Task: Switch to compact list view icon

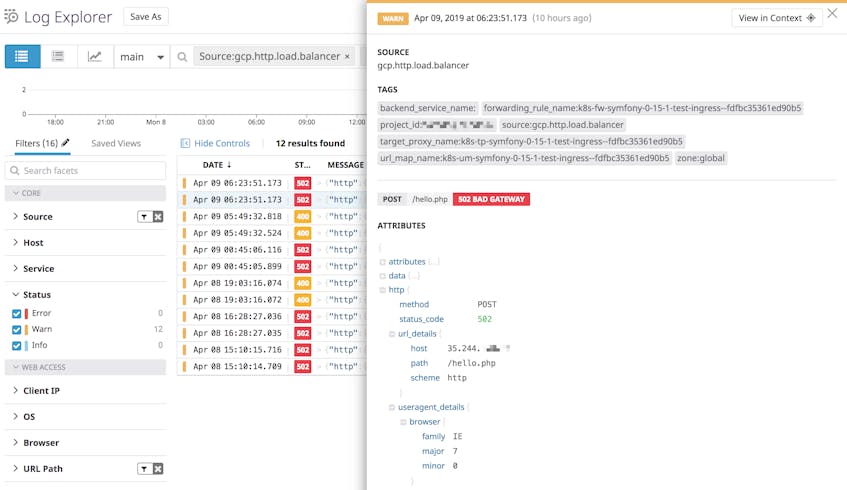Action: 58,56
